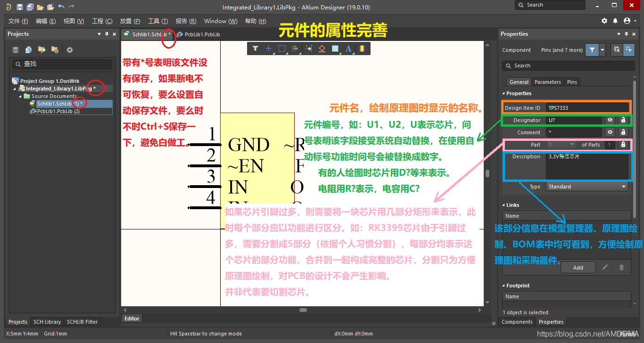Viewport: 644px width, 343px height.
Task: Collapse the Links section in Properties
Action: coord(503,205)
